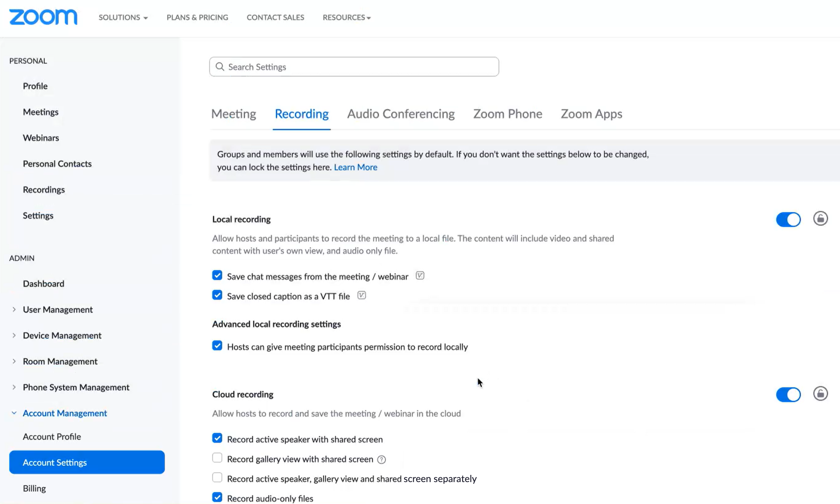840x504 pixels.
Task: Open personal Settings in the sidebar
Action: pos(38,215)
